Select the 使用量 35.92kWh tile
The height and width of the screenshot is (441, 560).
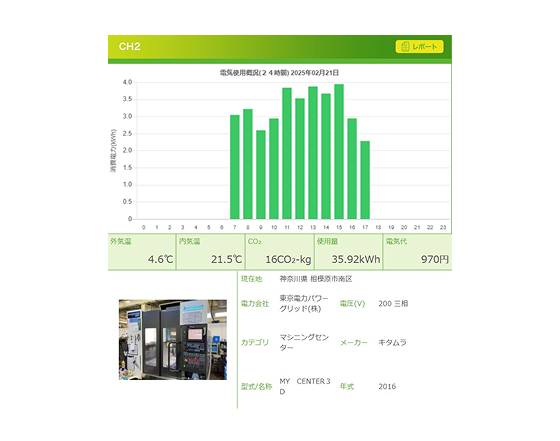[349, 252]
